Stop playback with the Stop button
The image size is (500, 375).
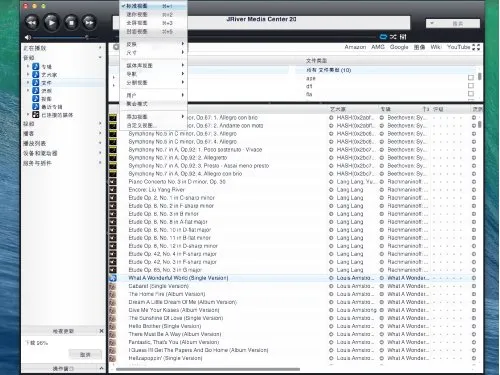pyautogui.click(x=71, y=23)
